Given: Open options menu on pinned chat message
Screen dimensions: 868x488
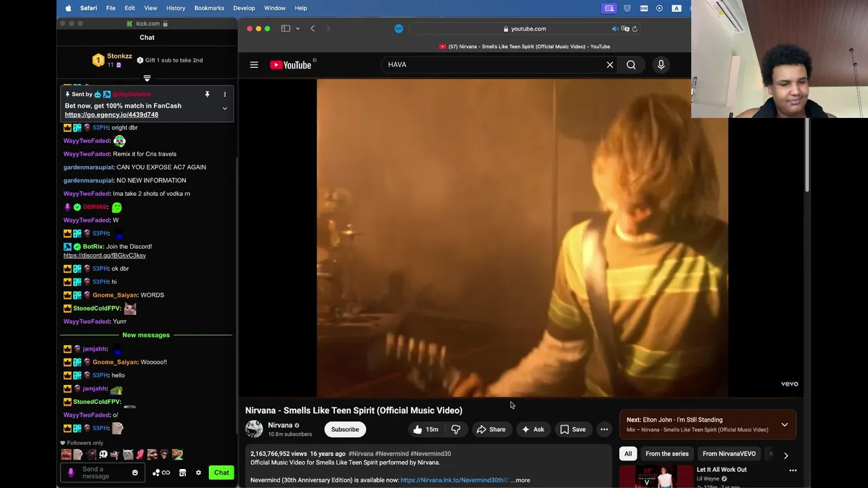Looking at the screenshot, I should [224, 94].
